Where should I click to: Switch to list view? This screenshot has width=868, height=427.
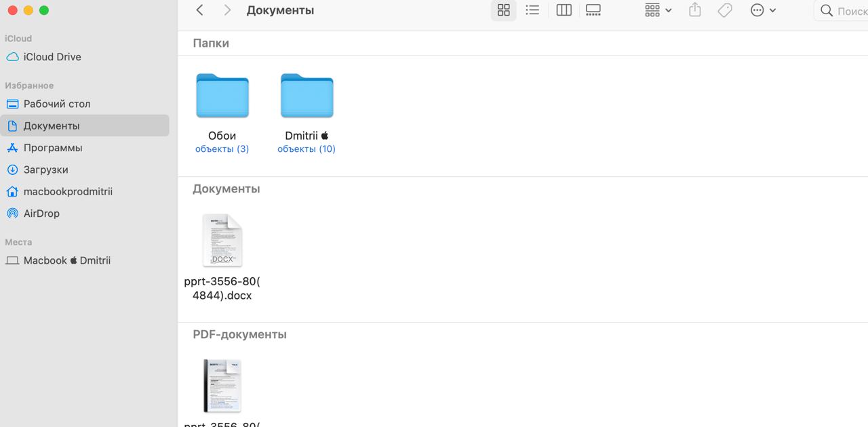click(x=532, y=10)
